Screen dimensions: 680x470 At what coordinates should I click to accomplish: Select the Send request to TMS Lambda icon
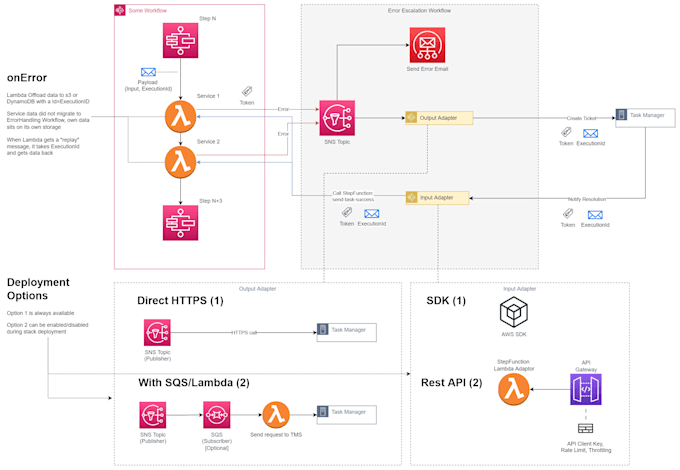(276, 415)
